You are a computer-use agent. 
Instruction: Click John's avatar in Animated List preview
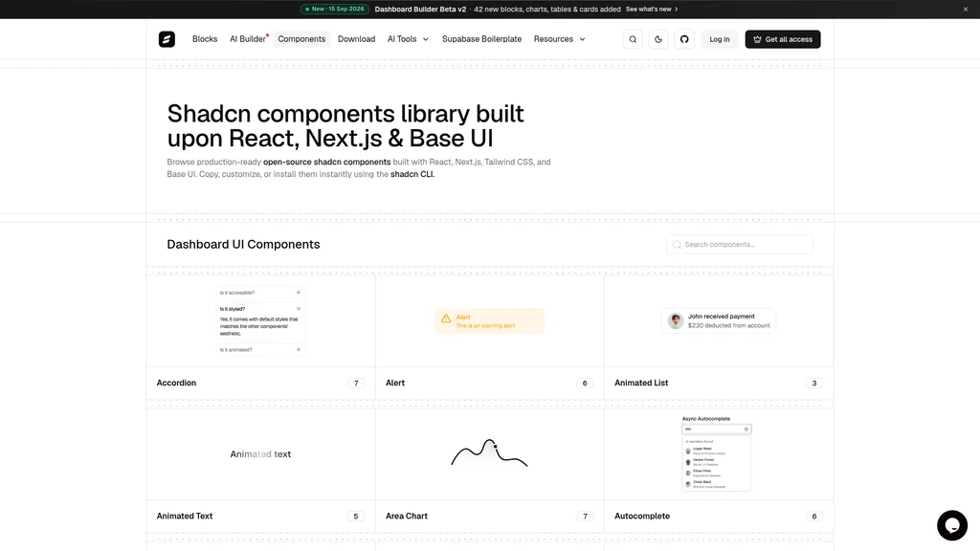point(676,321)
